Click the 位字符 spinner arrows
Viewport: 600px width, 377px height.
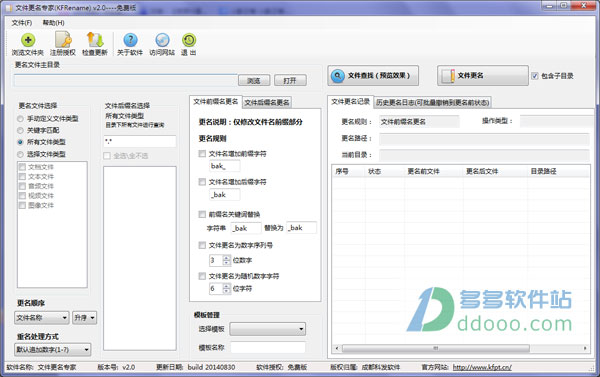coord(227,289)
